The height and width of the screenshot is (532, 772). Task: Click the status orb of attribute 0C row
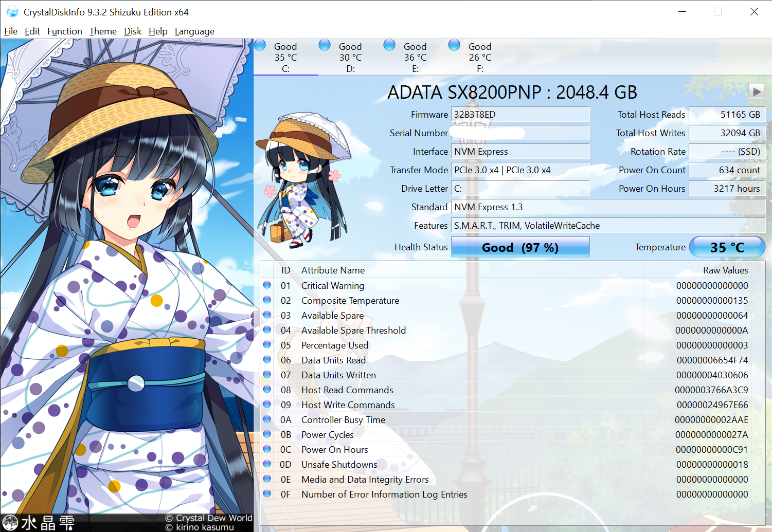pyautogui.click(x=267, y=449)
